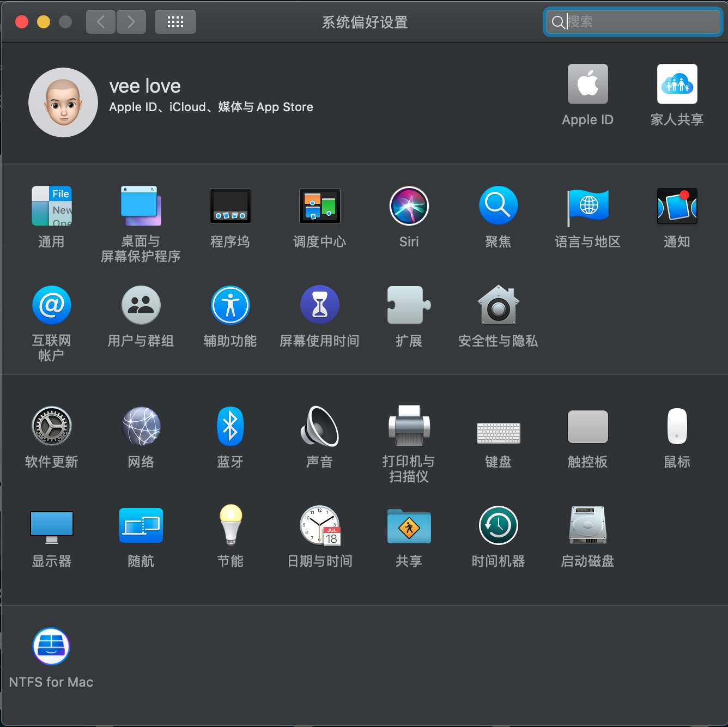Open 语言与地区 preferences
The height and width of the screenshot is (727, 728).
pyautogui.click(x=588, y=207)
